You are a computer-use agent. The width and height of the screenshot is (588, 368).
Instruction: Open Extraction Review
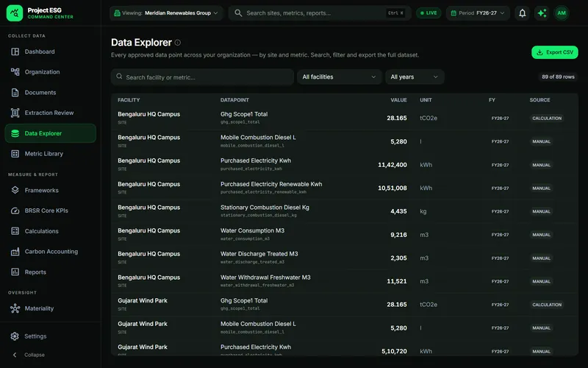coord(50,113)
